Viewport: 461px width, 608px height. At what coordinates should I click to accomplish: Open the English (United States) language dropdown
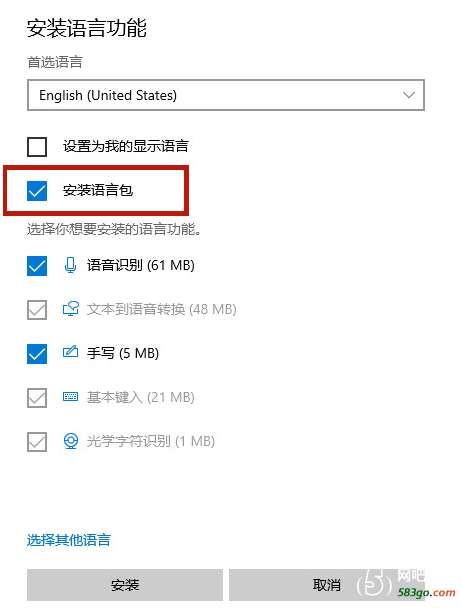coord(226,95)
